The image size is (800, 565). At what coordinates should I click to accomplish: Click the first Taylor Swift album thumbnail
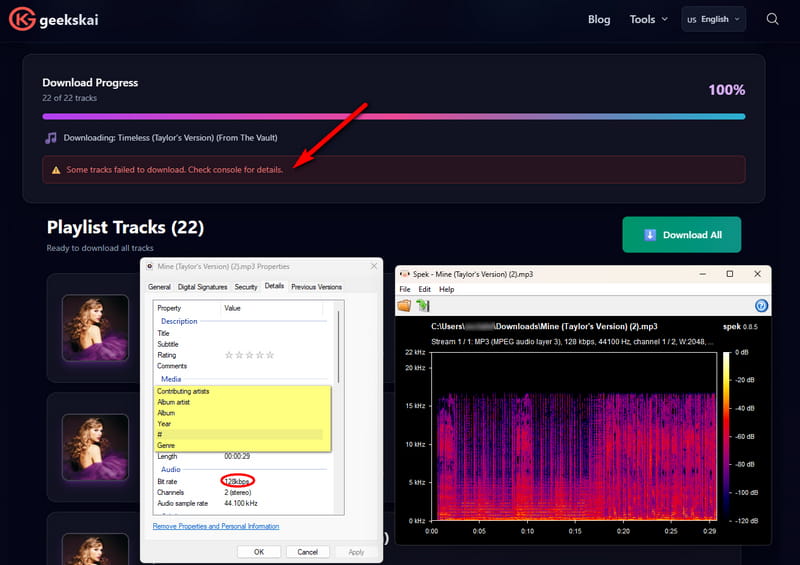[95, 328]
